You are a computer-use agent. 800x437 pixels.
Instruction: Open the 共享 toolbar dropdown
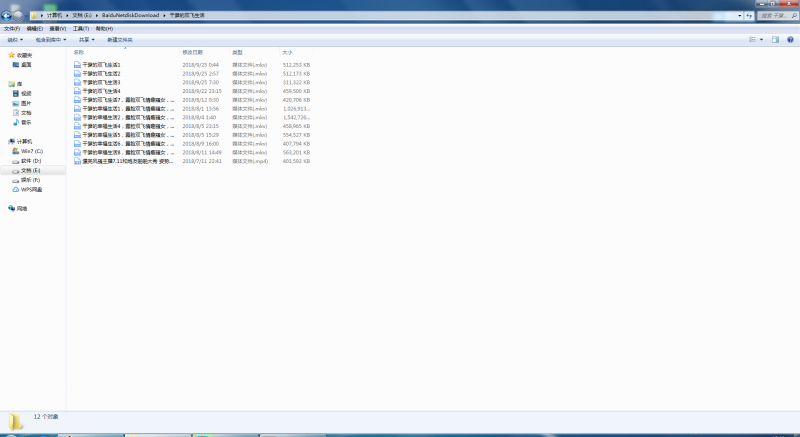(x=86, y=40)
